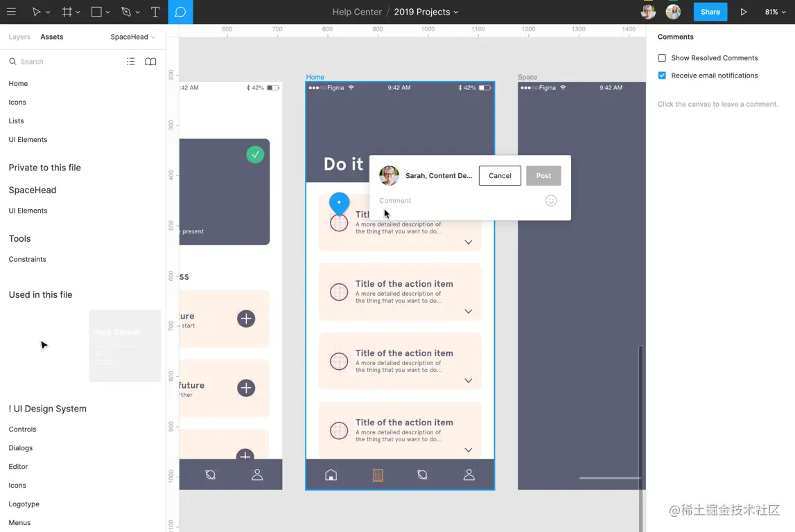The height and width of the screenshot is (532, 795).
Task: Expand first action item card chevron
Action: pyautogui.click(x=469, y=242)
